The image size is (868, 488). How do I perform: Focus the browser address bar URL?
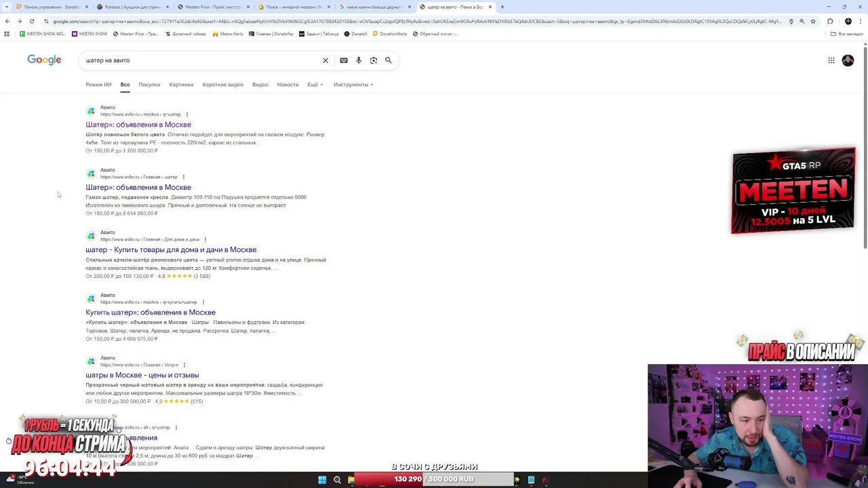[417, 21]
